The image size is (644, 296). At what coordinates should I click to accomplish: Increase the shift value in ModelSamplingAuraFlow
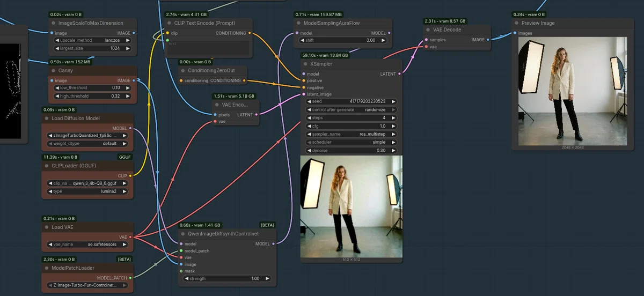(x=384, y=40)
